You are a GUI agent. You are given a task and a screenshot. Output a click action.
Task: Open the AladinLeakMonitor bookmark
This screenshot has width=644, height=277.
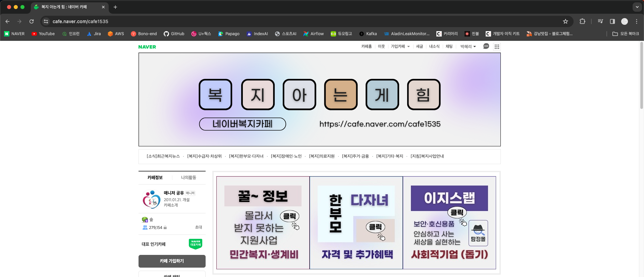pos(407,34)
